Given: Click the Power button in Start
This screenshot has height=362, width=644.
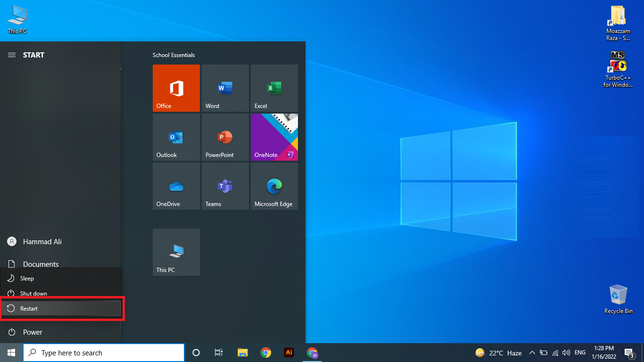Looking at the screenshot, I should 60,332.
